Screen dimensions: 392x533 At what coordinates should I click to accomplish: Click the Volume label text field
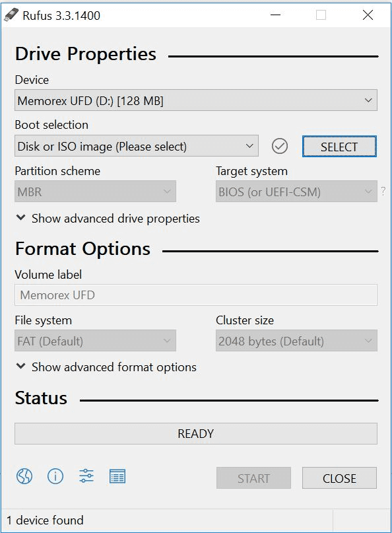195,295
